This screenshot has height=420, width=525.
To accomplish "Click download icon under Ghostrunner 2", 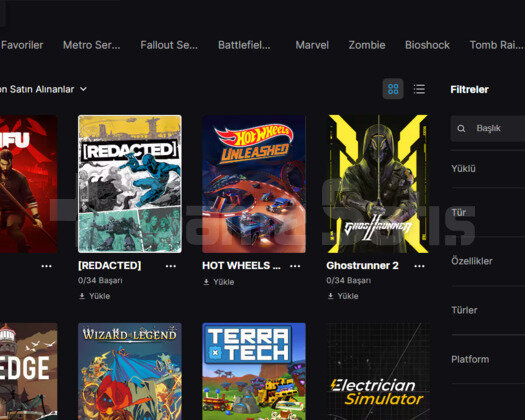I will pos(330,296).
